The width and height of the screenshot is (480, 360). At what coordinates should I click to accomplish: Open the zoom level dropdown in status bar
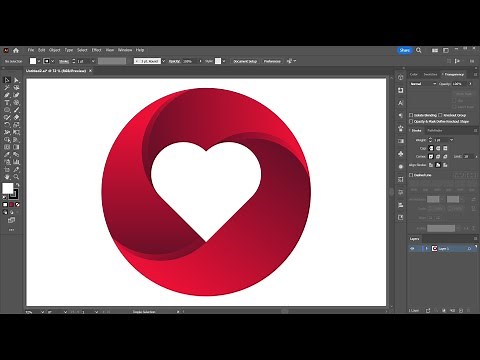tap(42, 312)
